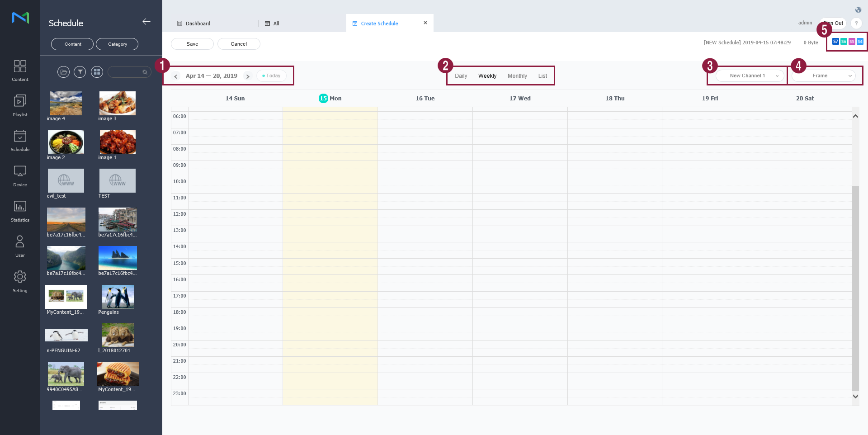Click the help question mark icon
Viewport: 868px width, 435px height.
856,24
